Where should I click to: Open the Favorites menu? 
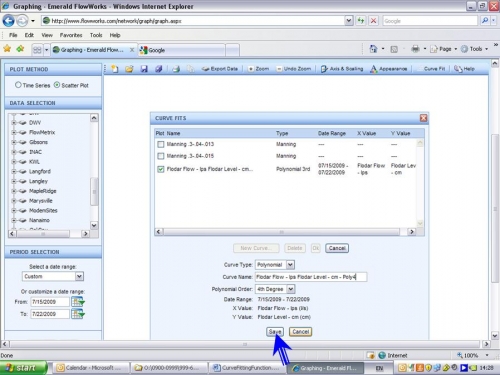(71, 35)
